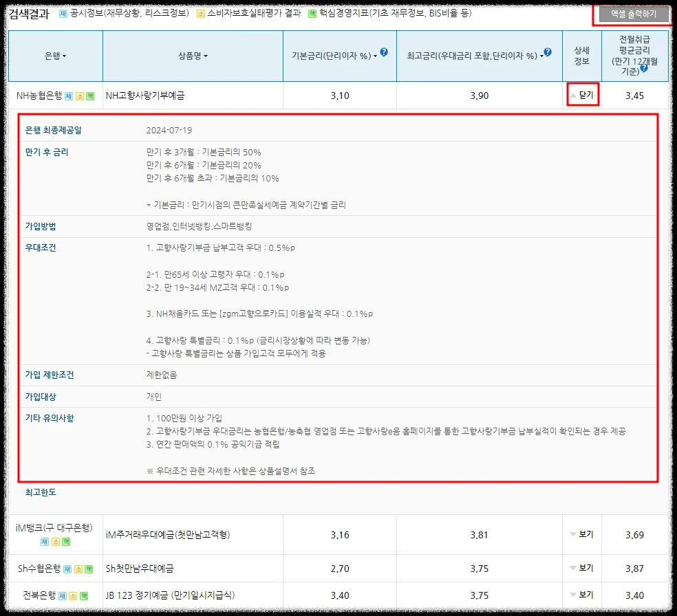Expand 보기 details for Sh첫만남우대예금
Viewport: 677px width, 616px height.
tap(584, 568)
